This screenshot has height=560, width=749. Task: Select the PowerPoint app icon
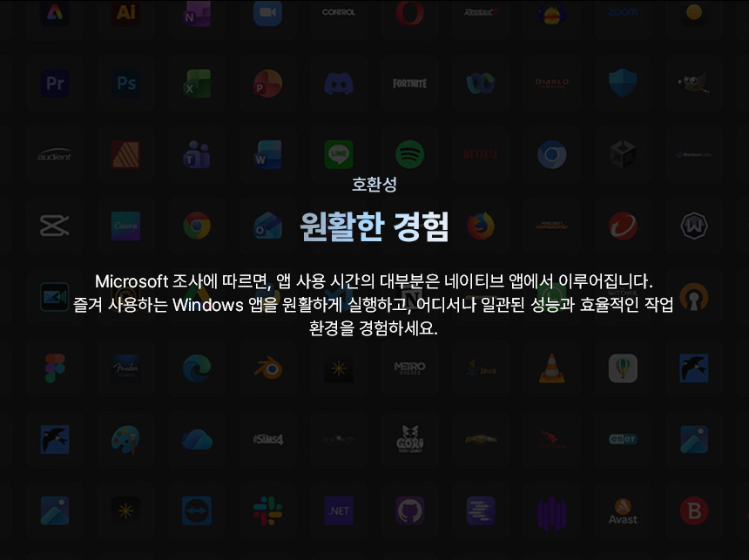tap(267, 83)
